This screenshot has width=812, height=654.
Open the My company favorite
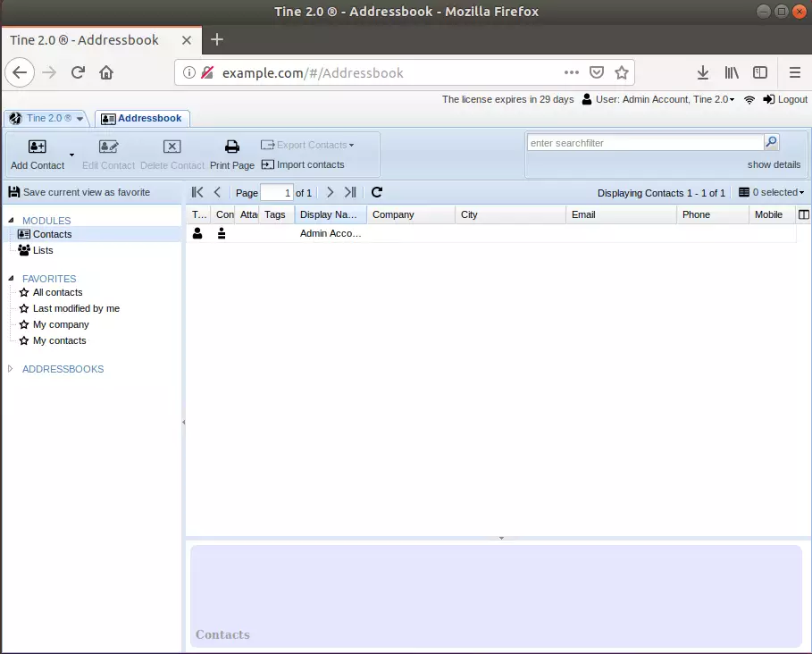click(61, 324)
